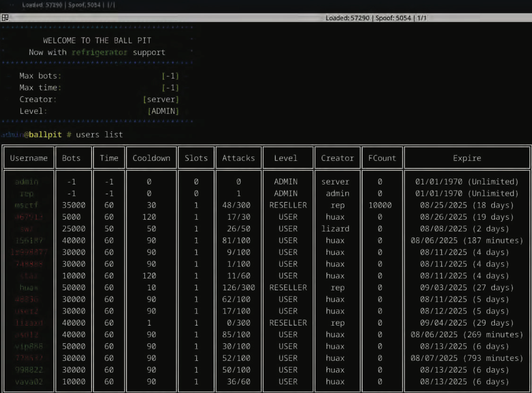
Task: Select the Bots column header
Action: (71, 158)
